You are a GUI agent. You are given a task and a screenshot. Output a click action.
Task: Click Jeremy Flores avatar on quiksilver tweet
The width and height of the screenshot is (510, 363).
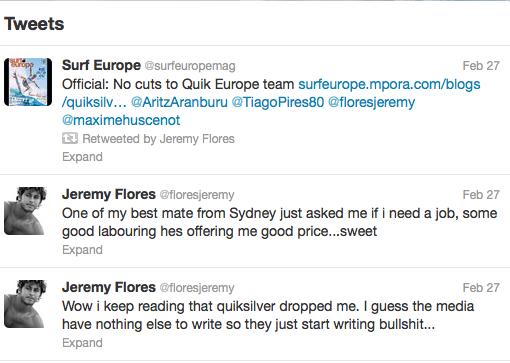[25, 304]
